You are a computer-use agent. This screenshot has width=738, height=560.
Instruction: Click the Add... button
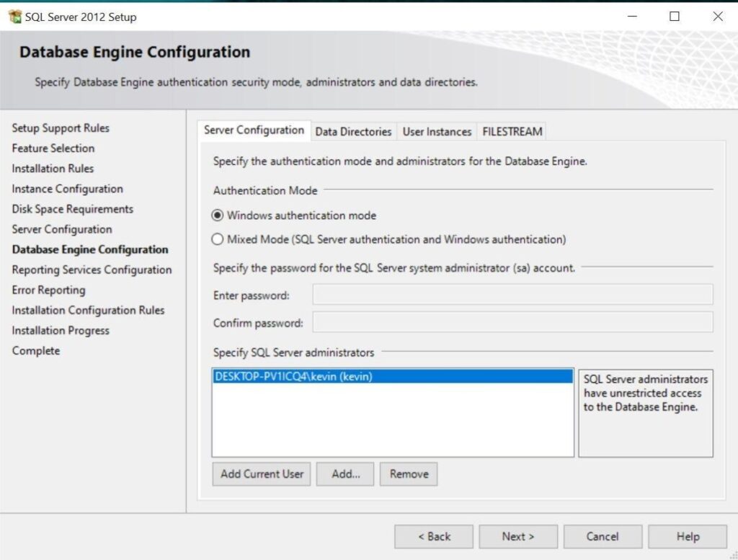(x=344, y=474)
